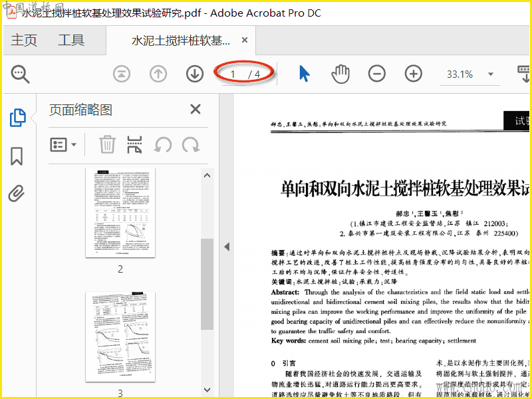
Task: Click the Abstract: label in document
Action: pos(285,292)
